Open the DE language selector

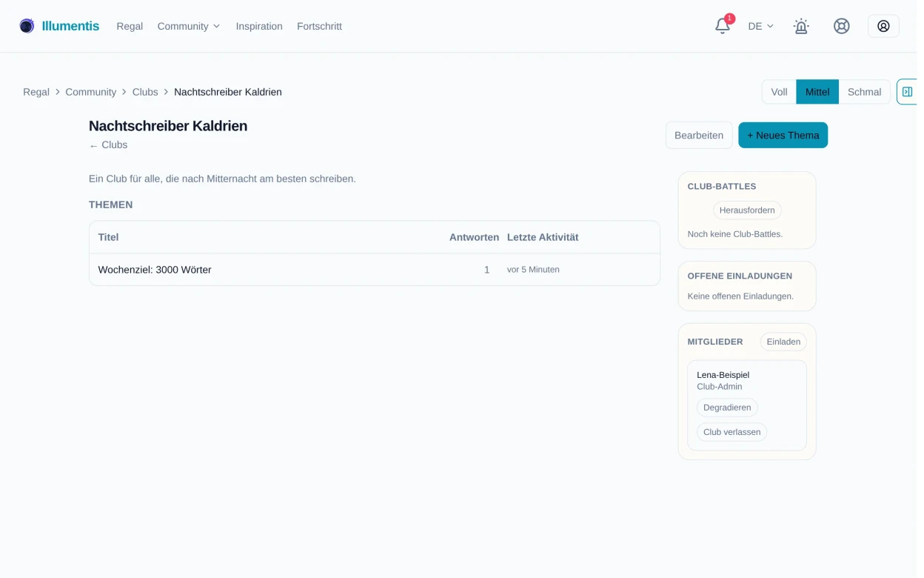click(760, 26)
